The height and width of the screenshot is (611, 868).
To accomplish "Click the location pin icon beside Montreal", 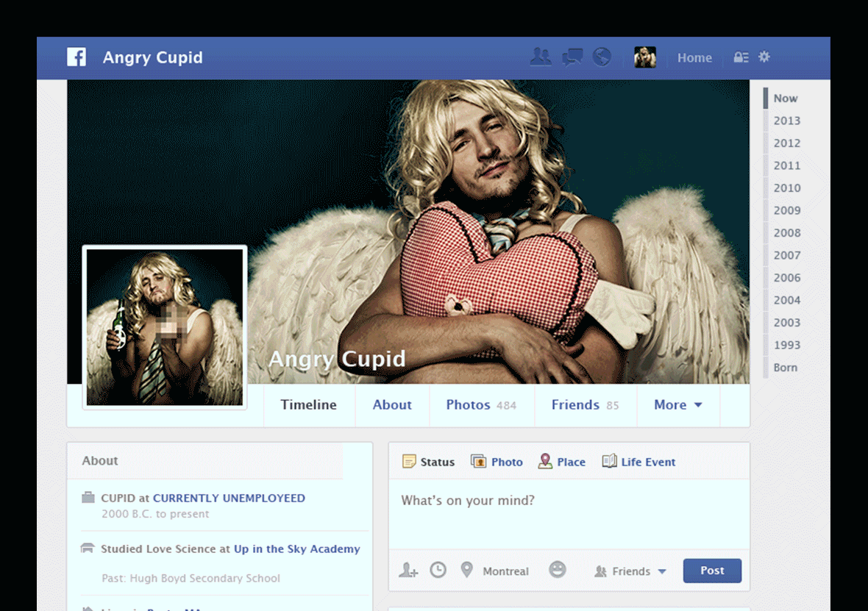I will [x=466, y=571].
